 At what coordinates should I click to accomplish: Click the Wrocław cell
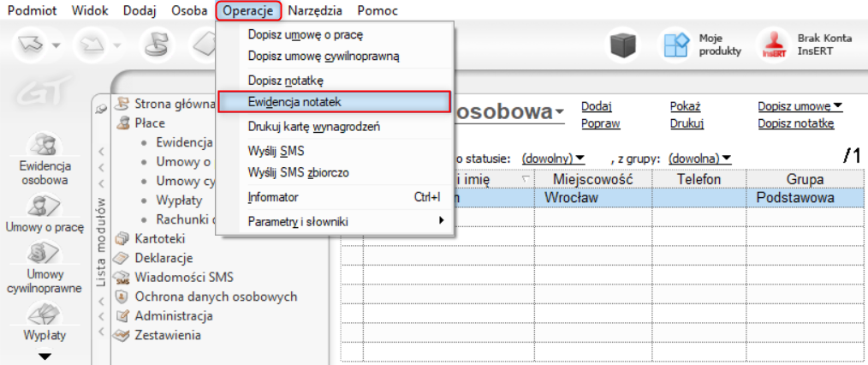(593, 198)
